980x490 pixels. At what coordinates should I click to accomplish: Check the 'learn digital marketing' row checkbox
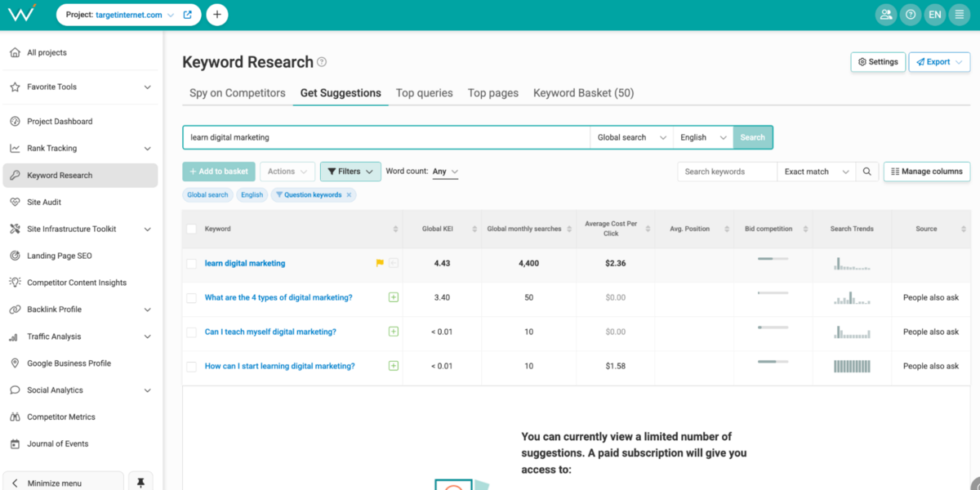[192, 264]
